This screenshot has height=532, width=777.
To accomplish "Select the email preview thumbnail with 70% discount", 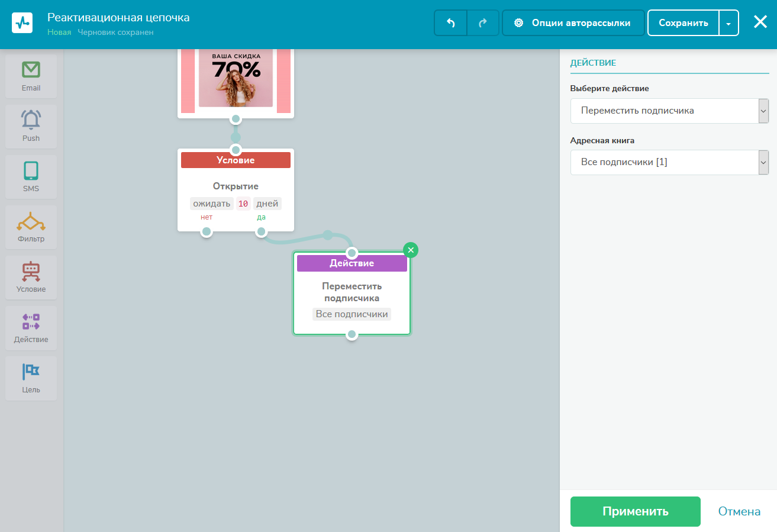I will (236, 80).
